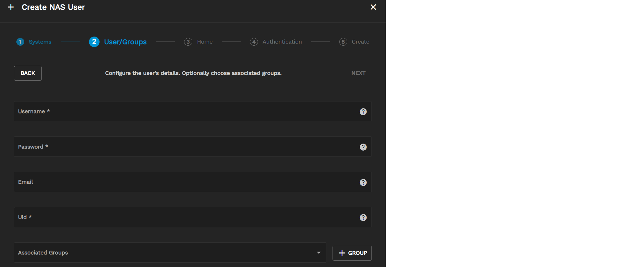Focus the Username input field

(x=187, y=111)
